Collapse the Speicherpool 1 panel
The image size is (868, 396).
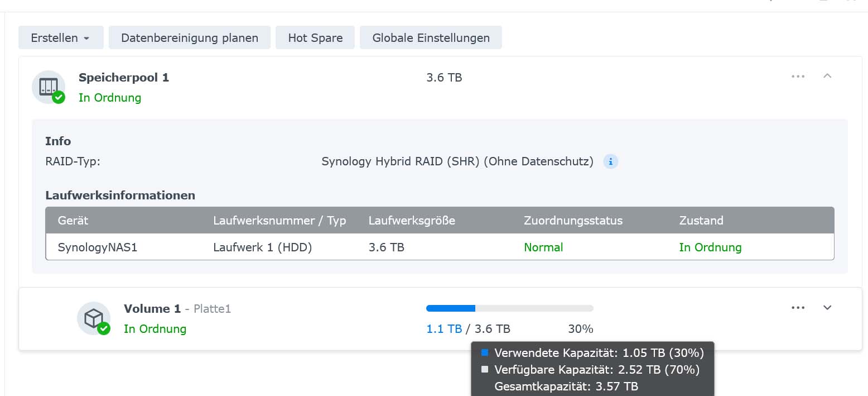pyautogui.click(x=827, y=76)
